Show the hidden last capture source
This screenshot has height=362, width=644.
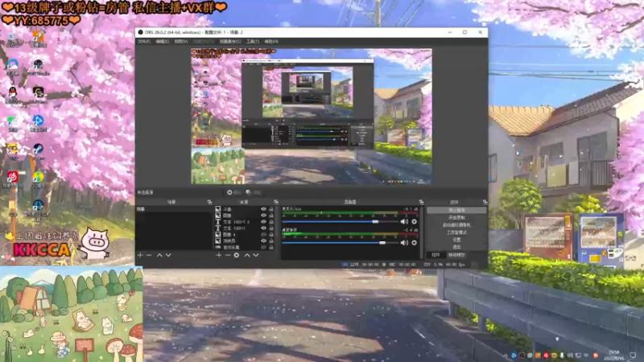click(264, 247)
